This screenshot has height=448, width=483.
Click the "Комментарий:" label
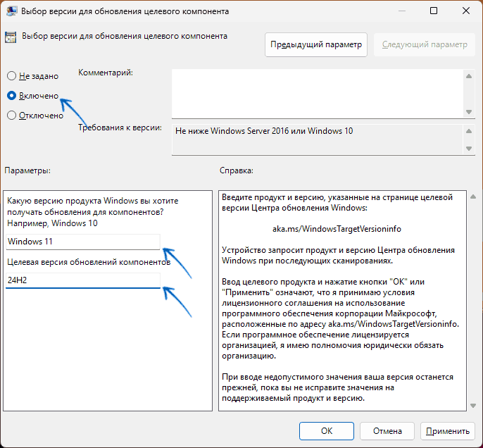tap(106, 73)
